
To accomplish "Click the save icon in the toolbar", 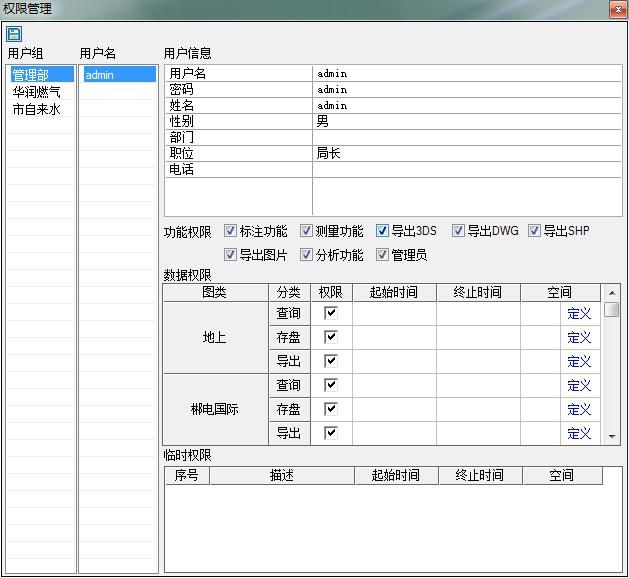I will [14, 34].
